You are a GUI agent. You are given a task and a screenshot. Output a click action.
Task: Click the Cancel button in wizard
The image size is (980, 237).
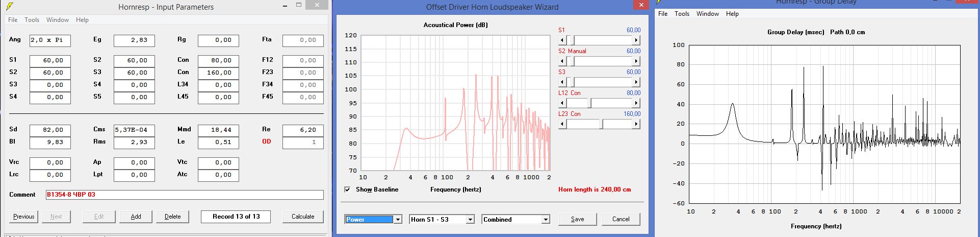(x=621, y=219)
